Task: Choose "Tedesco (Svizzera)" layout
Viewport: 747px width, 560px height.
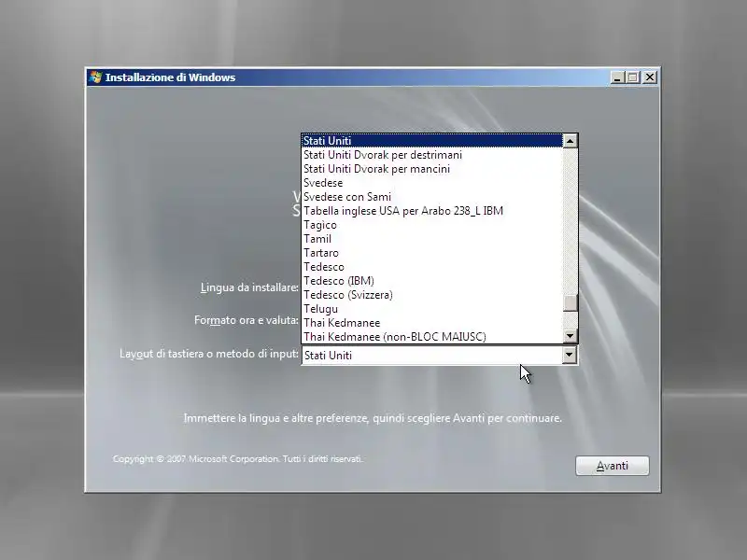Action: point(432,295)
